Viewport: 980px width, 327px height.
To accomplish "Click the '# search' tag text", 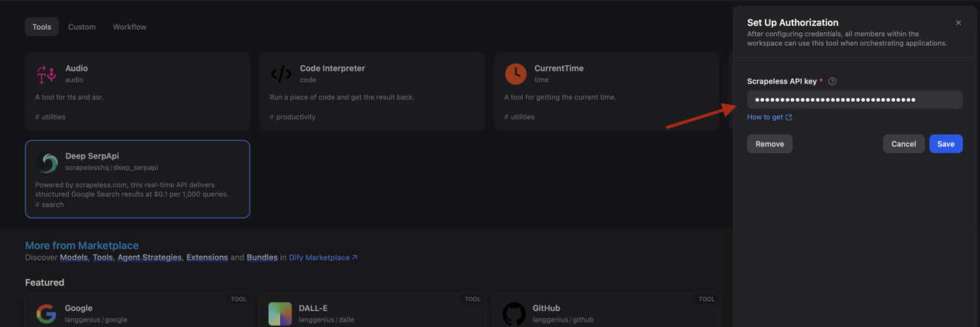I will pyautogui.click(x=50, y=204).
